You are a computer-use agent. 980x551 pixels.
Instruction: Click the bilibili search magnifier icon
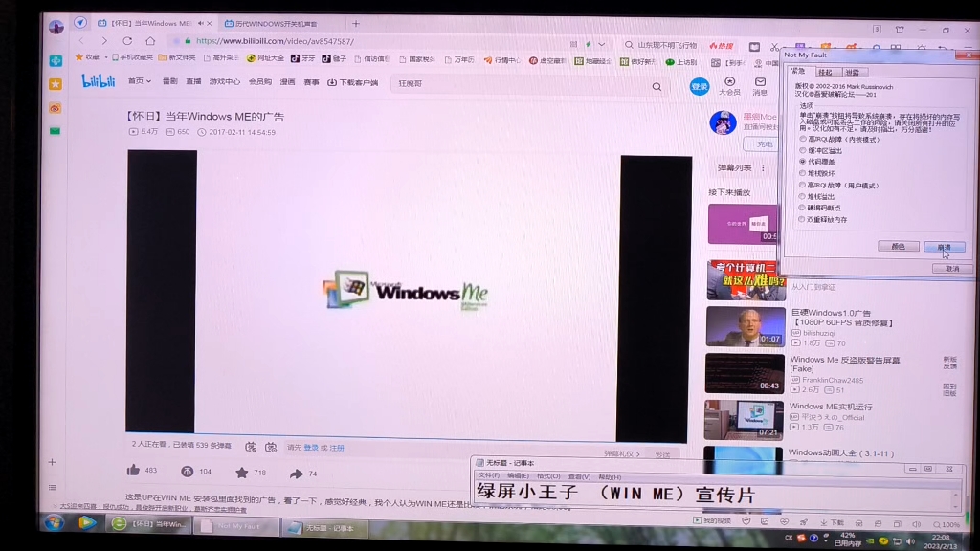click(657, 86)
